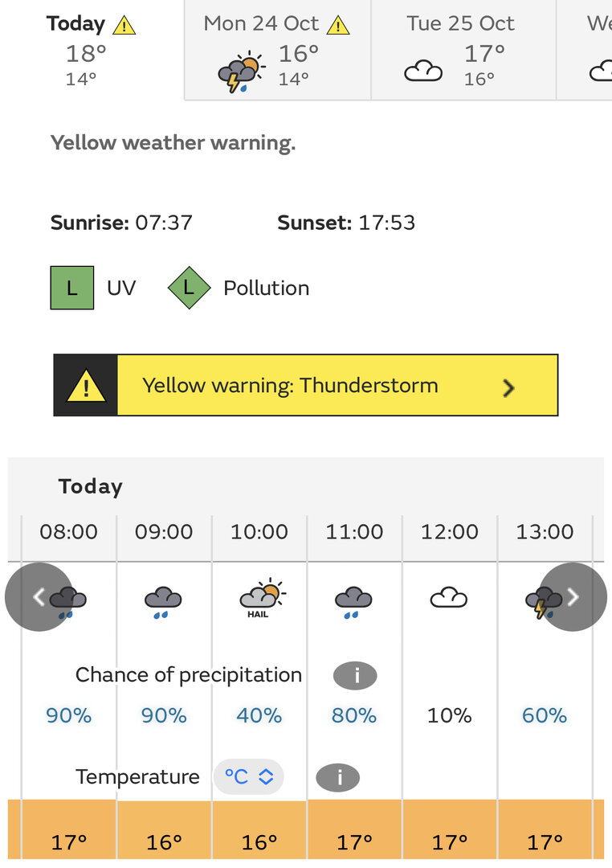Select the Tue 25 Oct forecast tab

point(463,50)
